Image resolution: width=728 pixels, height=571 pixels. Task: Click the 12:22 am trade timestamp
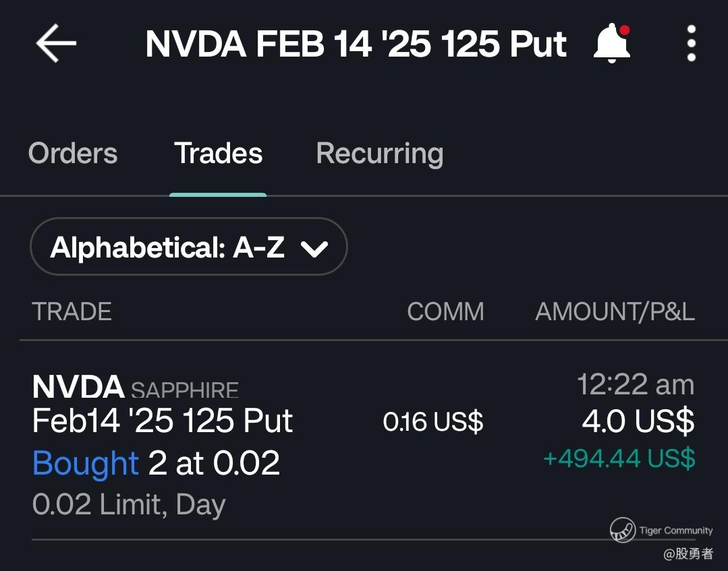(636, 385)
